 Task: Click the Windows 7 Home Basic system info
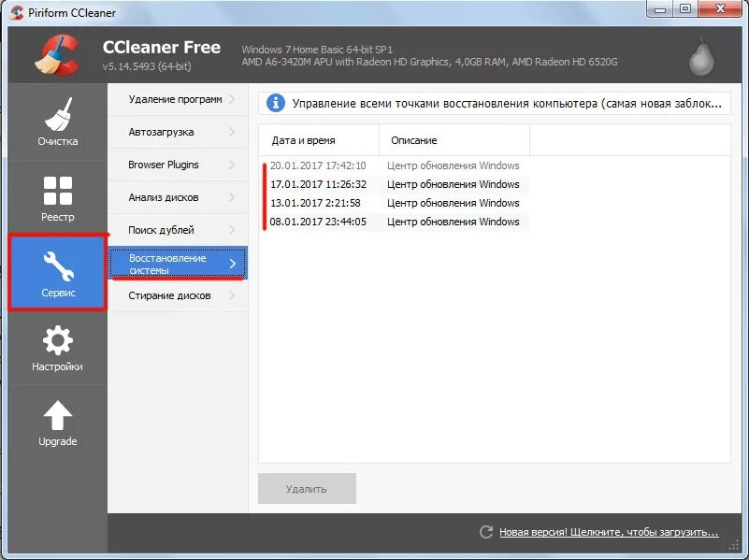317,50
